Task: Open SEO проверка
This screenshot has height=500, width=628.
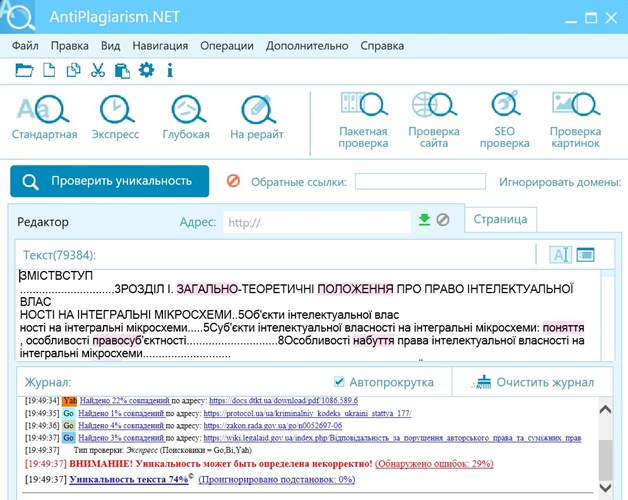Action: (505, 120)
